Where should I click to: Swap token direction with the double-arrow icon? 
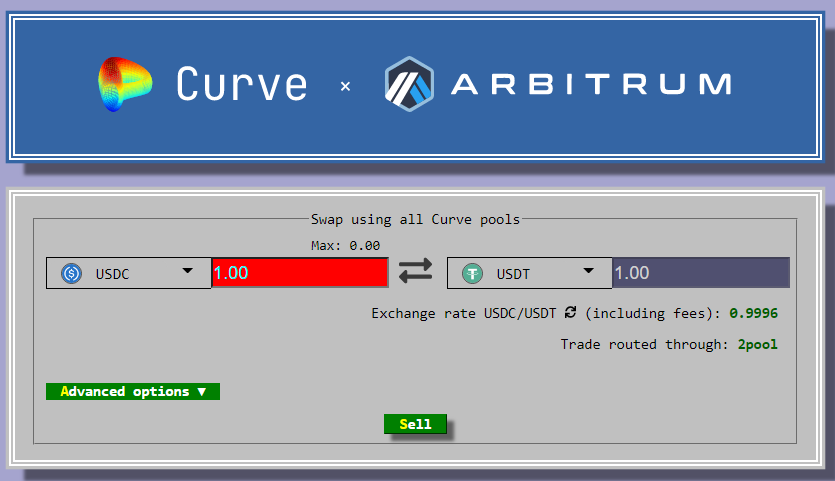[x=415, y=271]
